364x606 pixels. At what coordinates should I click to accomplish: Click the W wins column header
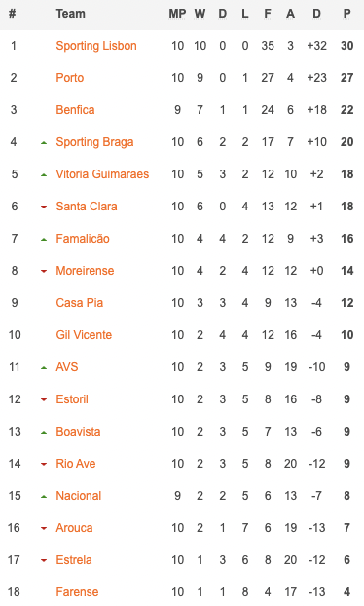[x=200, y=14]
